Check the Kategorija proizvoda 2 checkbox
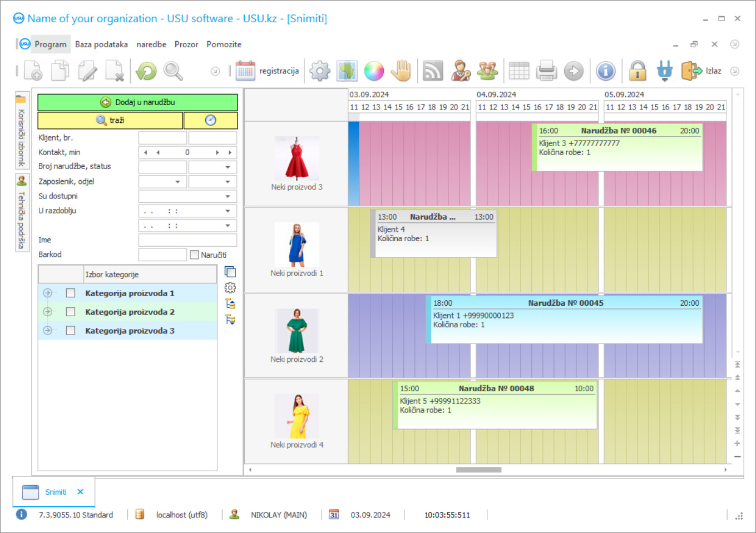This screenshot has height=533, width=756. (71, 312)
